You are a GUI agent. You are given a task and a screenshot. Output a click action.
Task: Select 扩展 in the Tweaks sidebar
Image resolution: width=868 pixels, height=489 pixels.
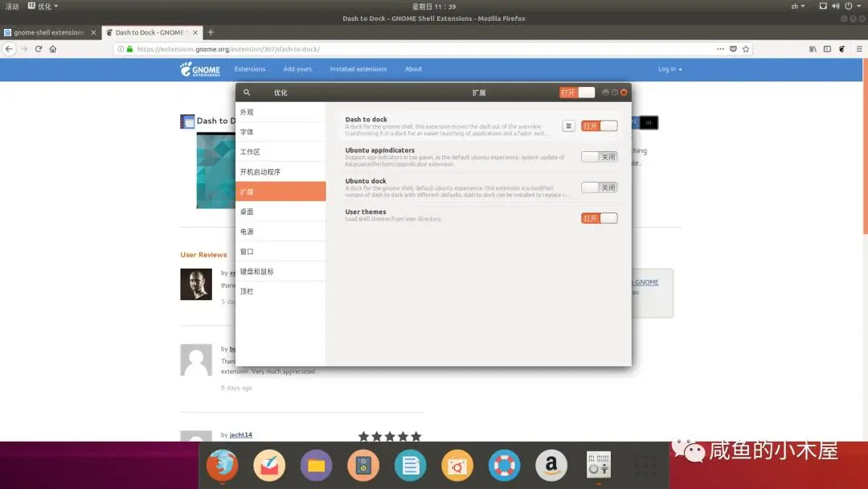pyautogui.click(x=280, y=191)
